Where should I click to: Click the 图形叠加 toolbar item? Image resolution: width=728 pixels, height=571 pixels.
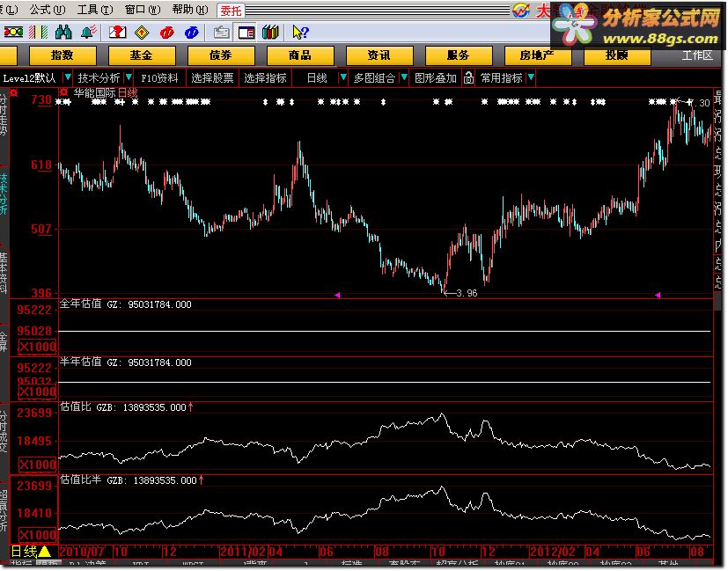pos(436,78)
